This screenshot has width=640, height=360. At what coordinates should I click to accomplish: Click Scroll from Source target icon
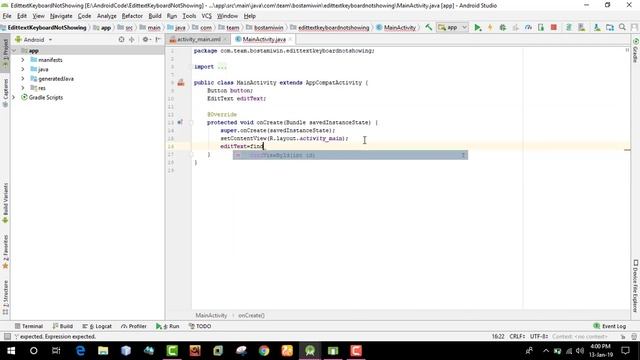click(121, 40)
